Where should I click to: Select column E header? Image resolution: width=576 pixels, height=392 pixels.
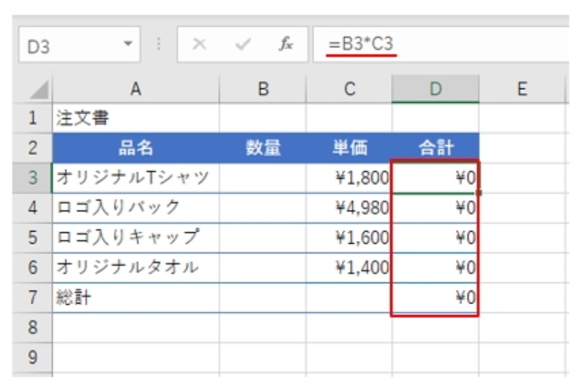tap(522, 88)
